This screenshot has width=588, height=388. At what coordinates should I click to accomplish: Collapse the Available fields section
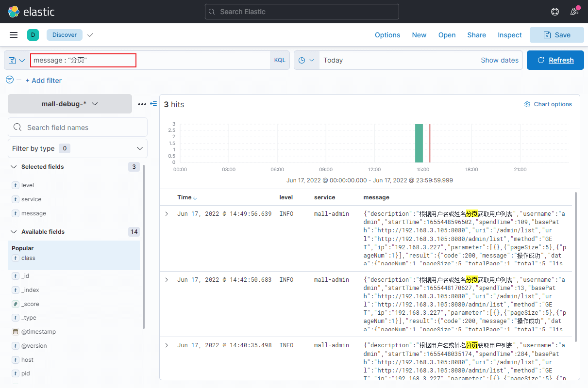tap(14, 232)
